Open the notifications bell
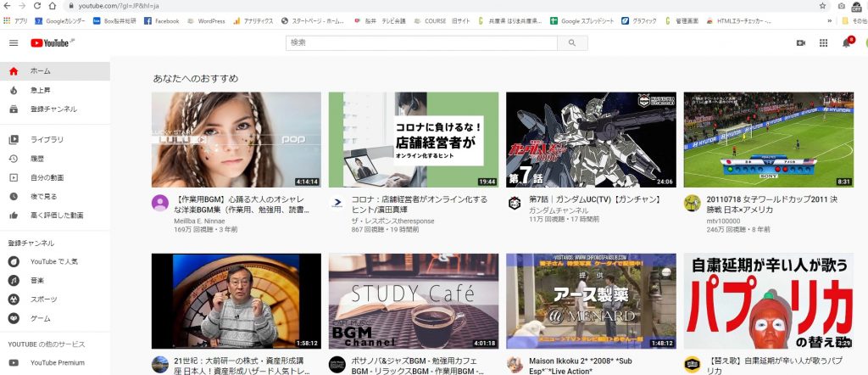The image size is (868, 375). click(847, 43)
